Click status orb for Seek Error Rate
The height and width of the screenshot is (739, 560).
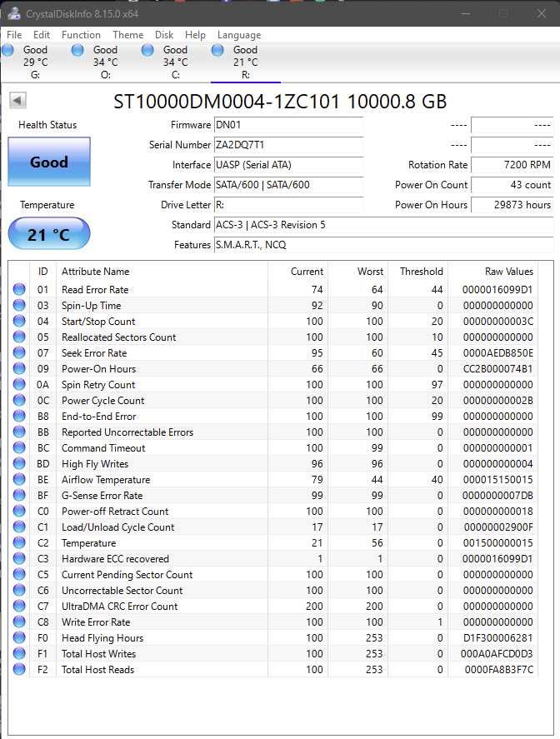19,352
